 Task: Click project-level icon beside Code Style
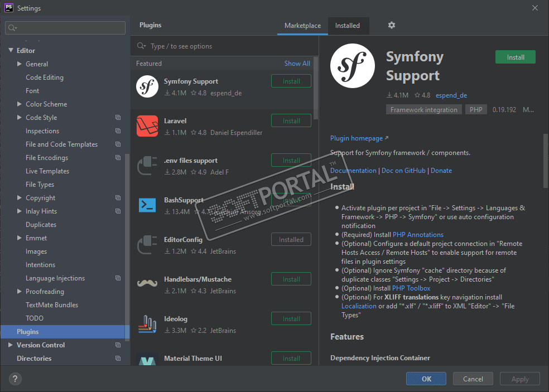pyautogui.click(x=118, y=118)
